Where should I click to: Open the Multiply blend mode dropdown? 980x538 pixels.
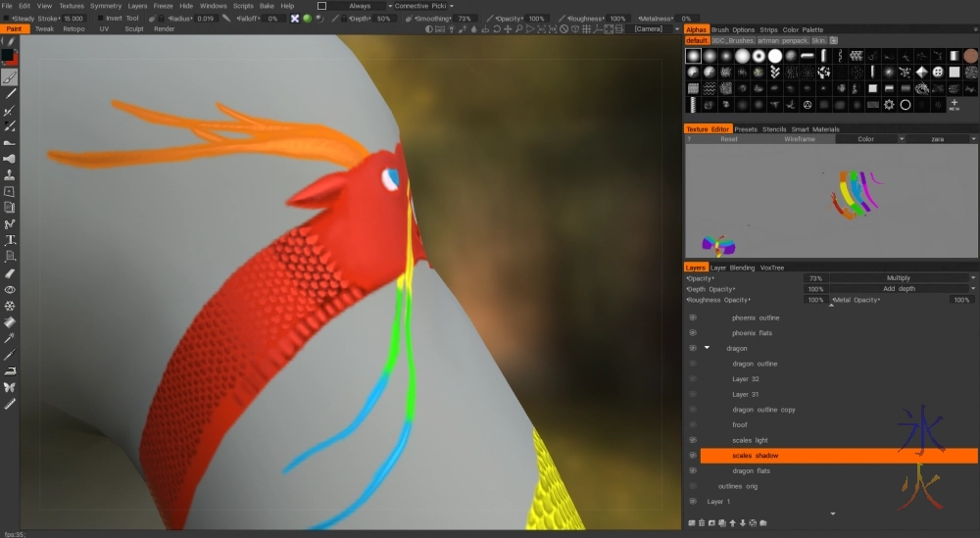(x=902, y=278)
